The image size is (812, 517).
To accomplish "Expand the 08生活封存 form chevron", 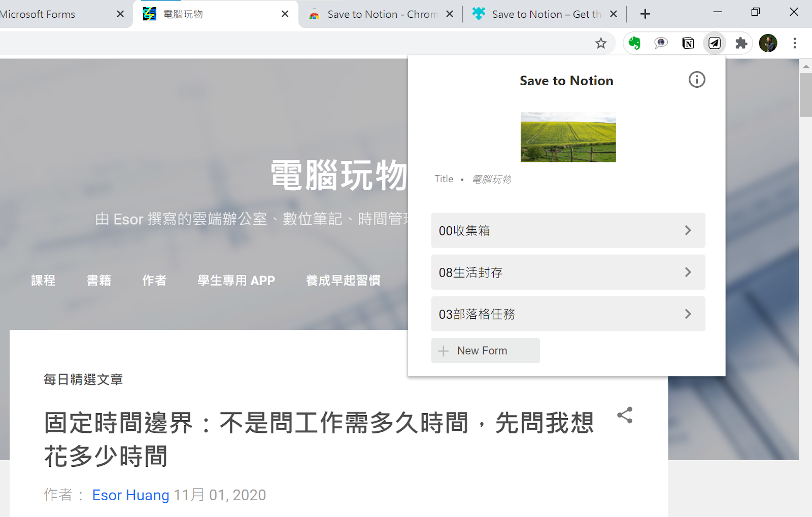I will click(x=688, y=272).
